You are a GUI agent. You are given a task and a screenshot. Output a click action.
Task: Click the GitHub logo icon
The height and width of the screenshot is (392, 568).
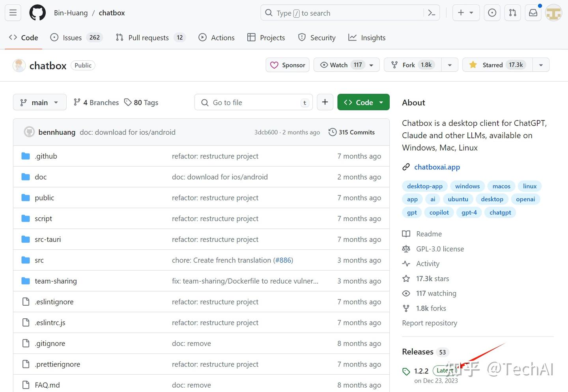pyautogui.click(x=37, y=13)
